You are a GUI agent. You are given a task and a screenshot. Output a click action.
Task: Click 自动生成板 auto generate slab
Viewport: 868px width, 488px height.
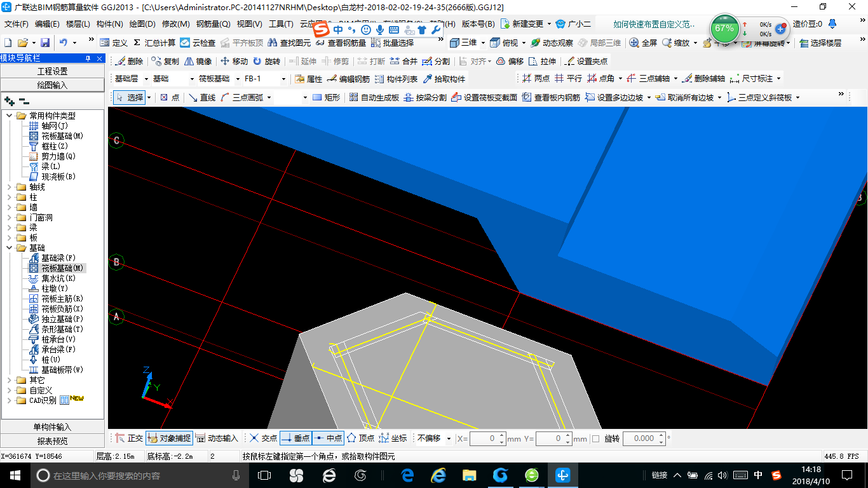pos(374,97)
